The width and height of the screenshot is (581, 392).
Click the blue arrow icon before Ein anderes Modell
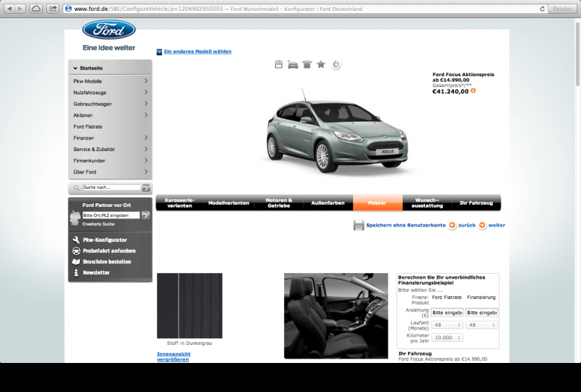click(159, 52)
